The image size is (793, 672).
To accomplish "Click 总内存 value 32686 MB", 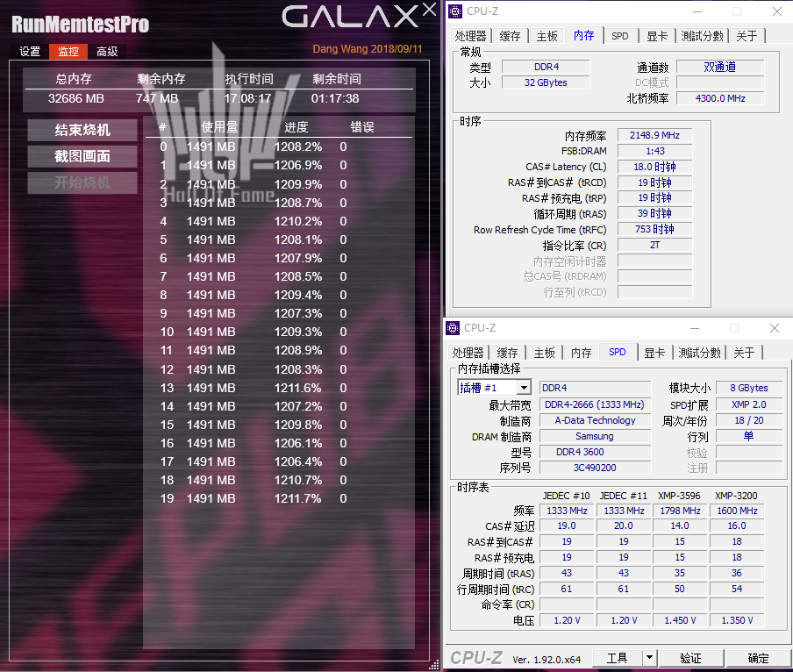I will 76,98.
